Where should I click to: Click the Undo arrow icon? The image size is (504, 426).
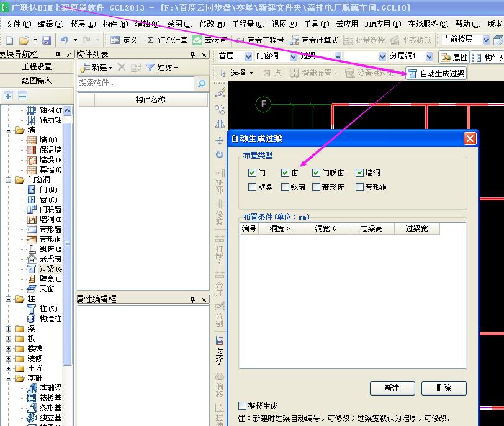pos(65,40)
